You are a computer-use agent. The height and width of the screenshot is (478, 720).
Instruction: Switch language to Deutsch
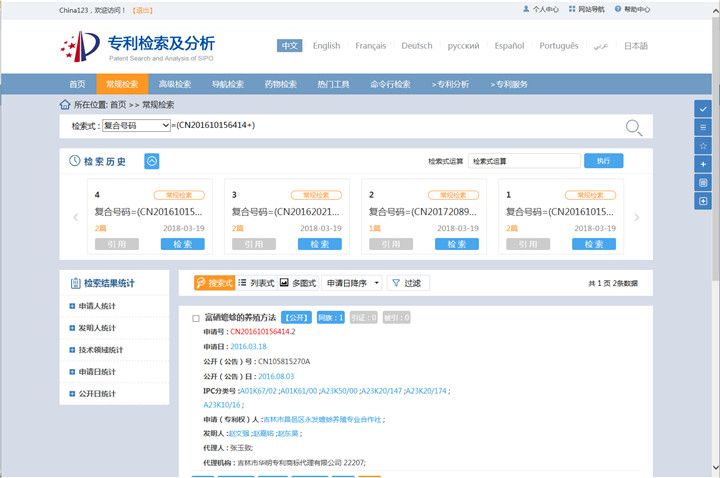pos(417,46)
